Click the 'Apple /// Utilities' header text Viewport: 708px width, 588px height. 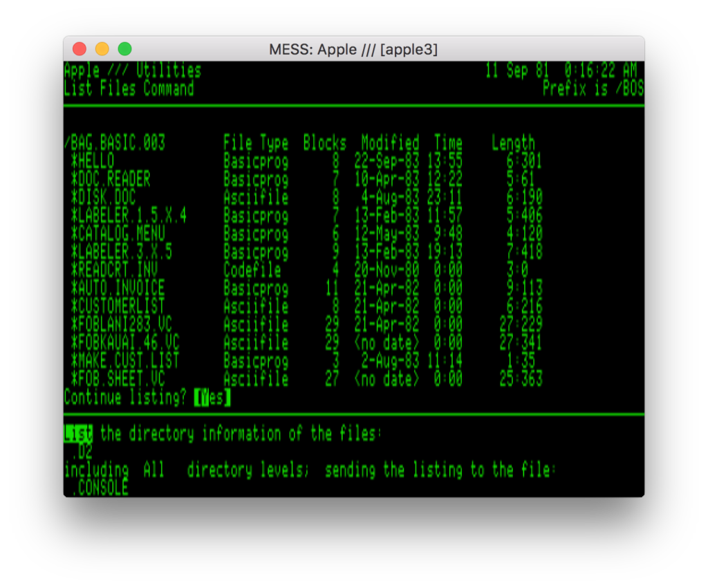(132, 71)
